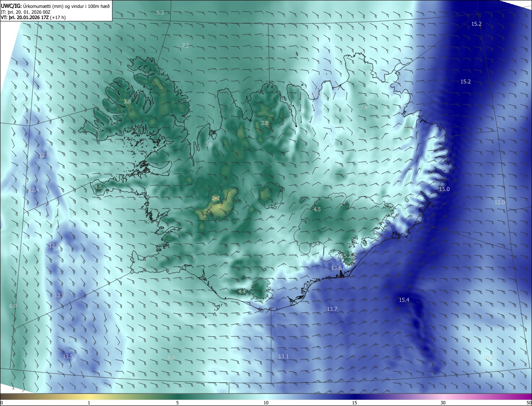Click the 13.1 value label on the map
The height and width of the screenshot is (406, 532).
[283, 356]
